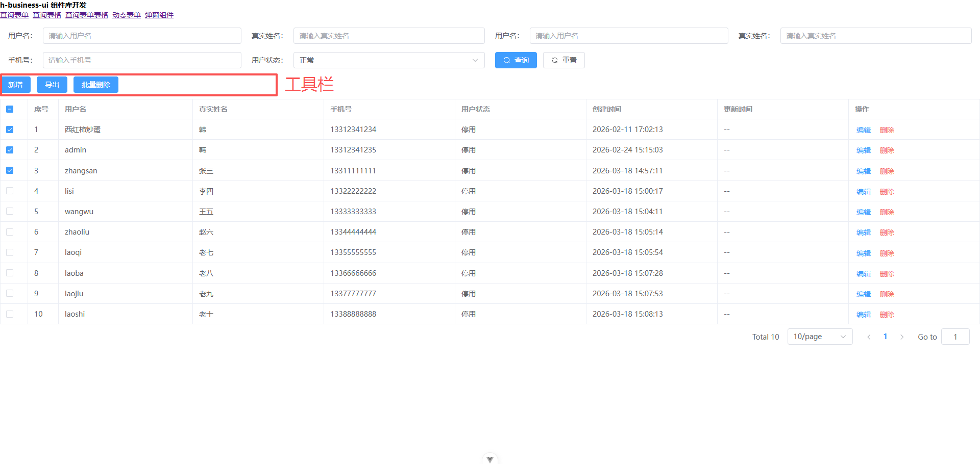This screenshot has height=464, width=980.
Task: Uncheck the row for 西红柿炒蛋
Action: (x=10, y=130)
